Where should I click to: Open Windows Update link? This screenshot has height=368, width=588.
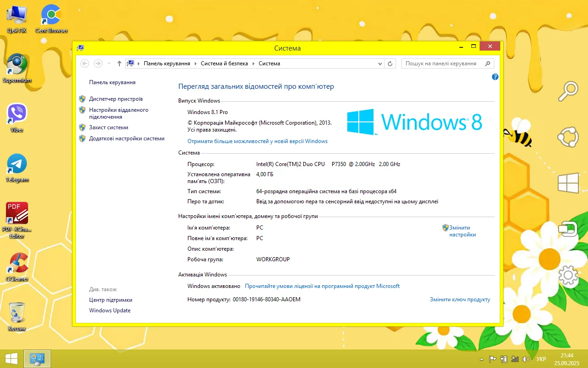[x=110, y=310]
